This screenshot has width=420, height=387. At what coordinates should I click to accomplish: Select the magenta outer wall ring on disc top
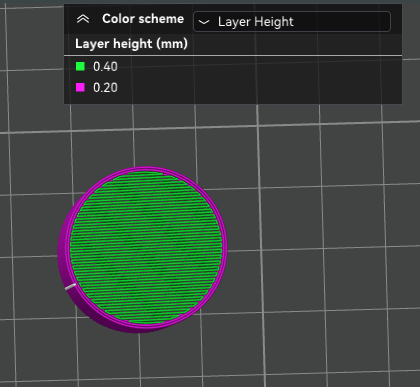(x=224, y=247)
